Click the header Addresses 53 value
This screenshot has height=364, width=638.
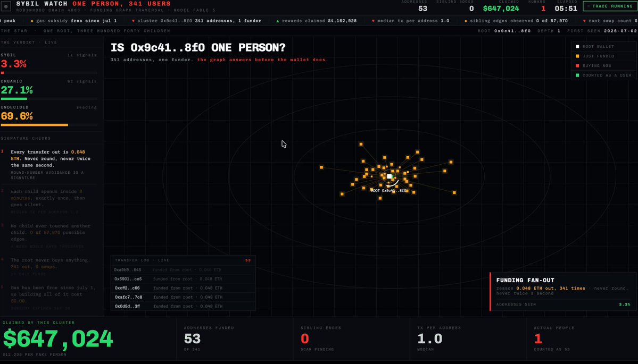pos(422,9)
